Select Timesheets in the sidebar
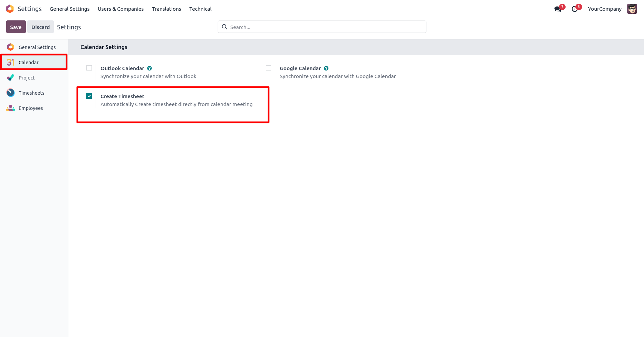 coord(34,93)
